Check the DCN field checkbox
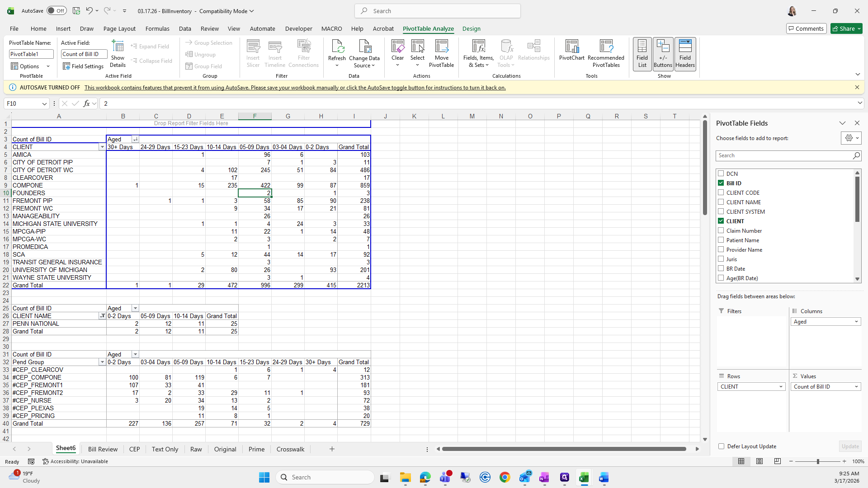 [721, 174]
